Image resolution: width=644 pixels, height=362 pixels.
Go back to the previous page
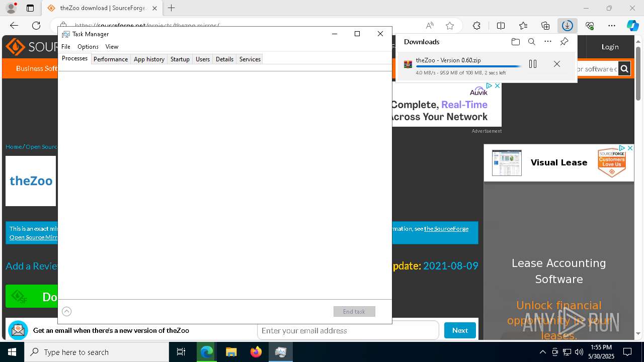(14, 26)
